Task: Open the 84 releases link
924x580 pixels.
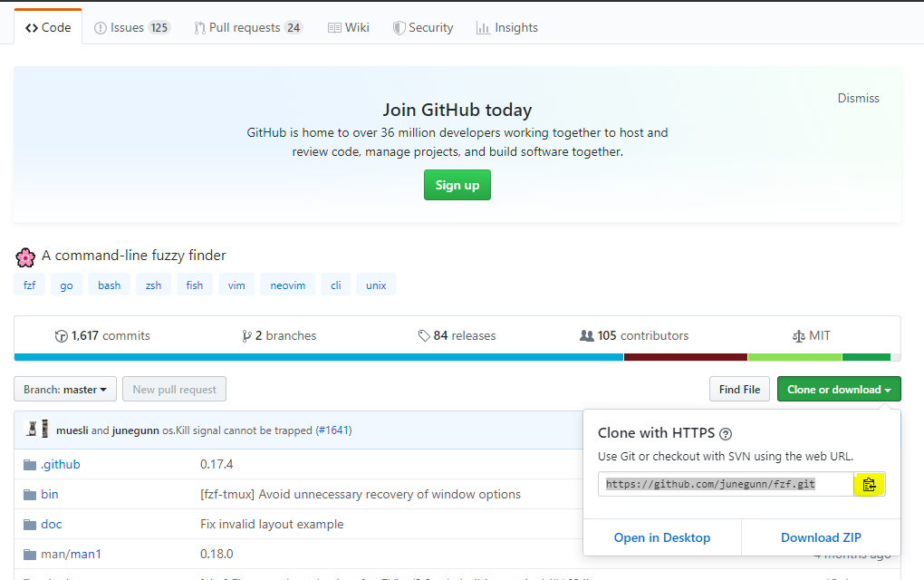Action: point(457,336)
